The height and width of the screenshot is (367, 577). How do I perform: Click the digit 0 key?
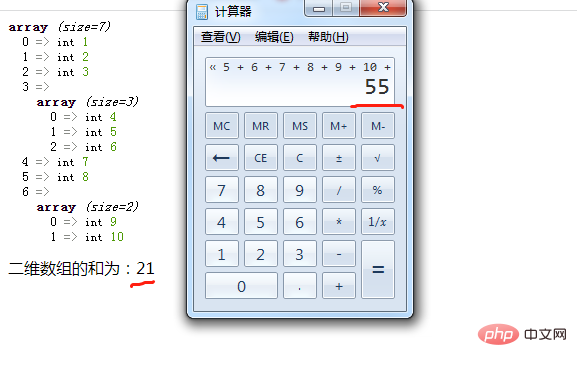[x=241, y=286]
